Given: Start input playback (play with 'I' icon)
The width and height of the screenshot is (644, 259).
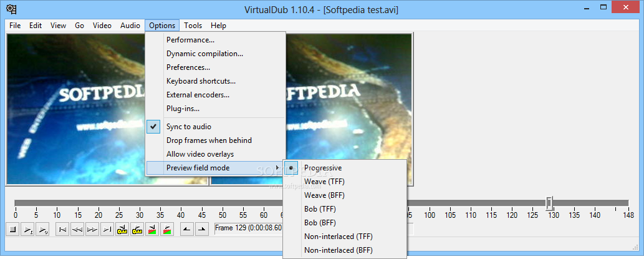Looking at the screenshot, I should 28,230.
